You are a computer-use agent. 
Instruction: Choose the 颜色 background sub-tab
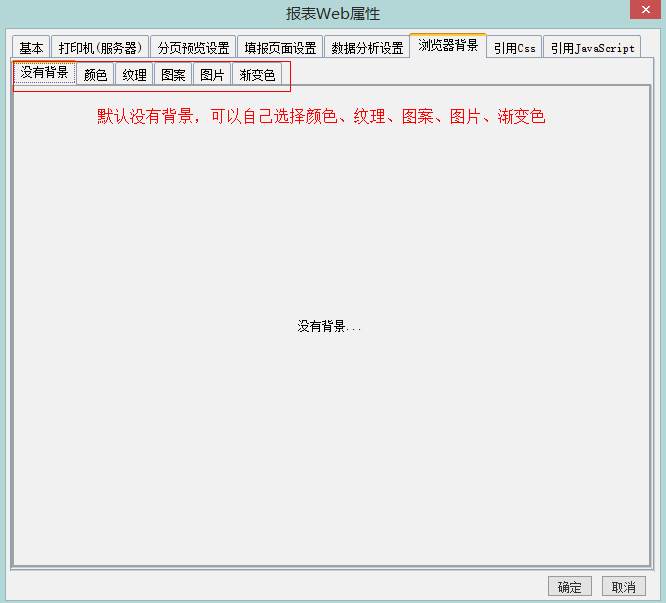click(x=95, y=74)
